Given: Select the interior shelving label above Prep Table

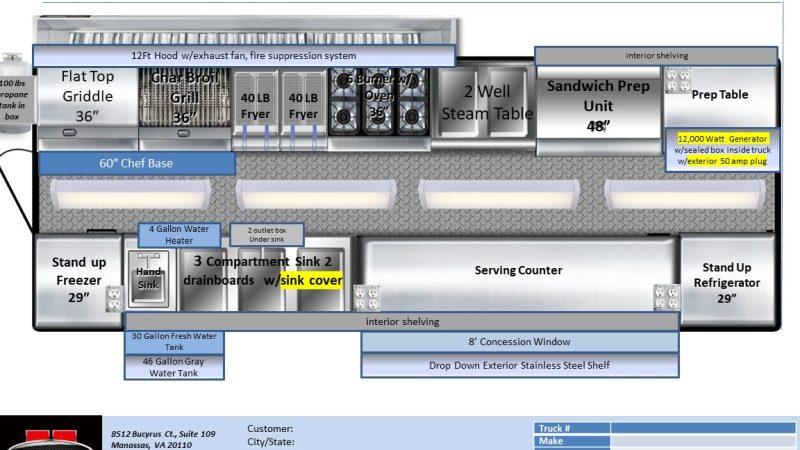Looking at the screenshot, I should [656, 56].
